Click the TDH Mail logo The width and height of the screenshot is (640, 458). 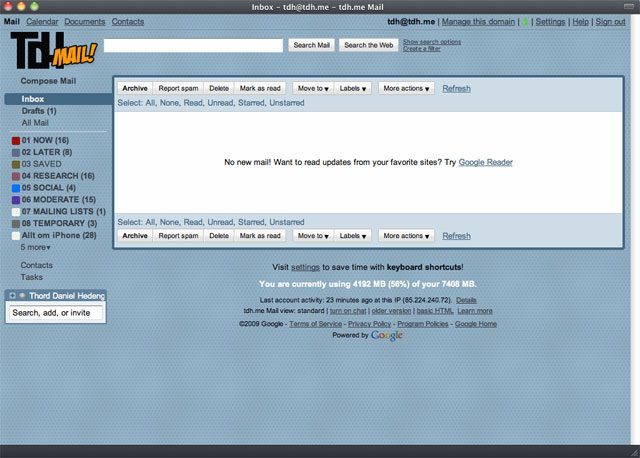pos(54,51)
